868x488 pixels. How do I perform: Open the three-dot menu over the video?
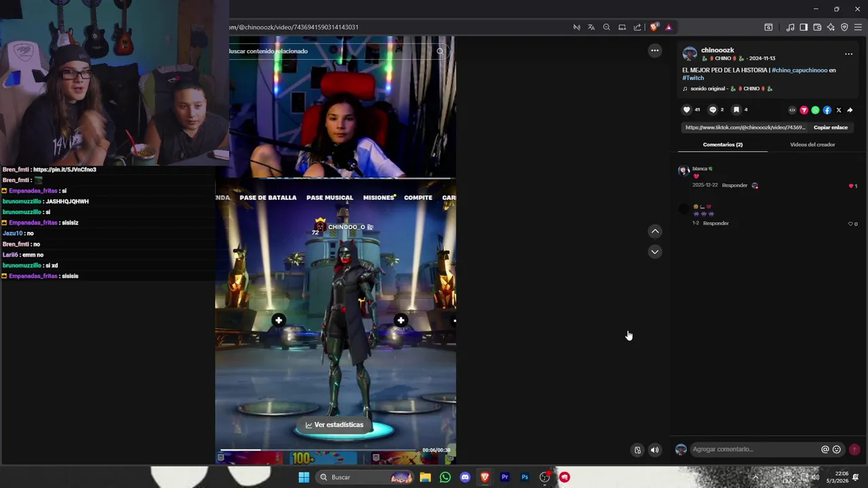pos(654,50)
